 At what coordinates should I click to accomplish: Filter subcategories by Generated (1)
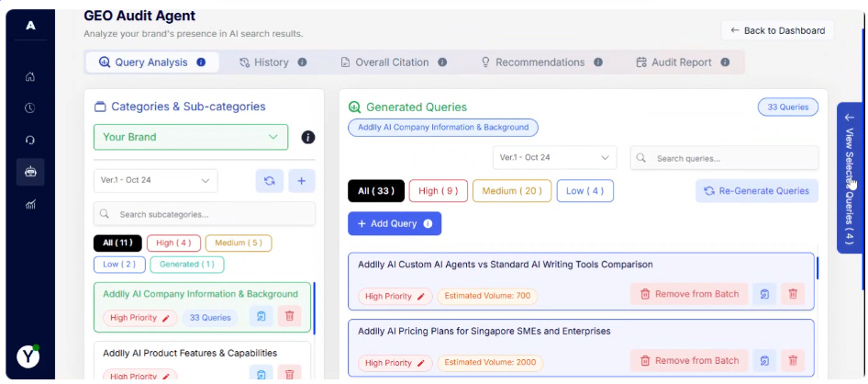(x=186, y=265)
